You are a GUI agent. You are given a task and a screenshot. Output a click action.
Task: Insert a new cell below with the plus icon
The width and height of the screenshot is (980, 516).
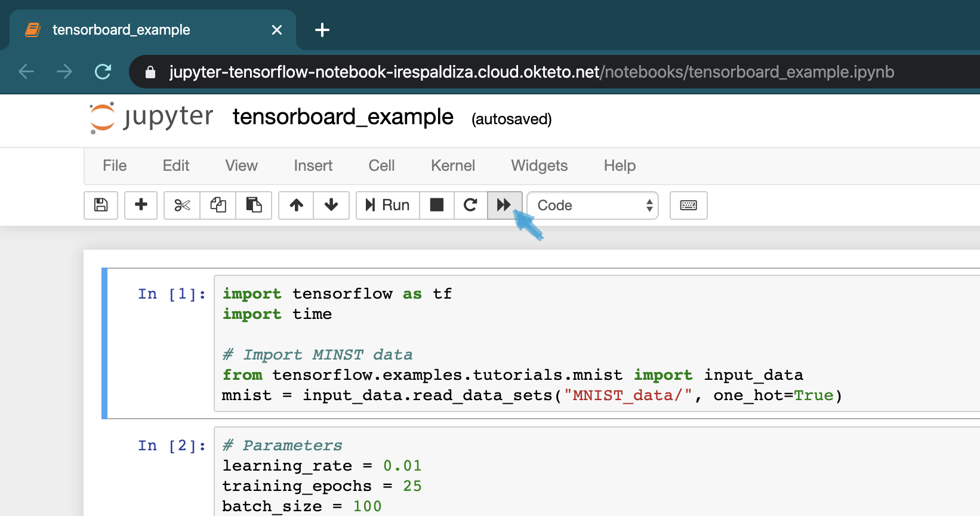[141, 205]
